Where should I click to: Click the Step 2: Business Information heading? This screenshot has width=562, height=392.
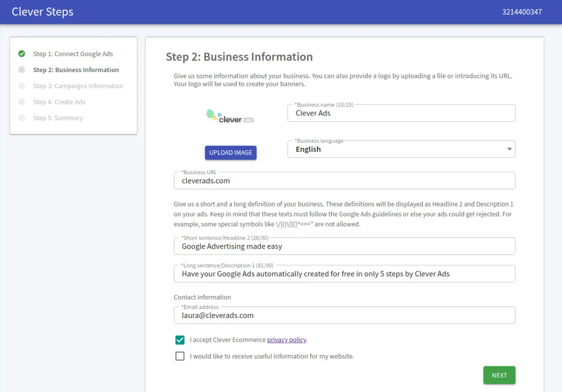coord(239,57)
